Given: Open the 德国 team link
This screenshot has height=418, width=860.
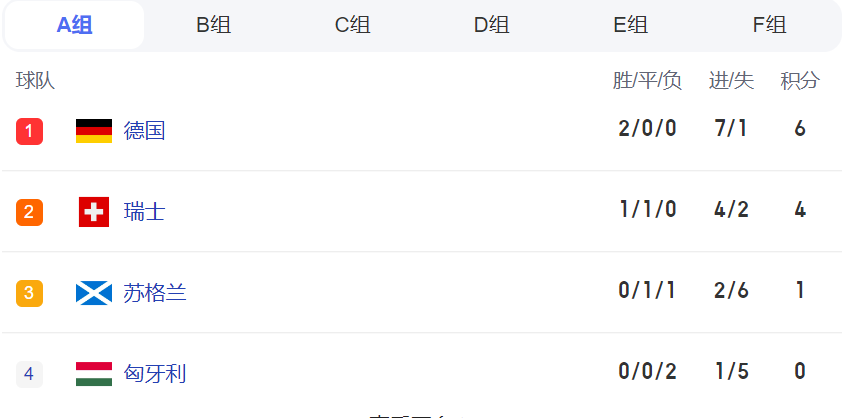Looking at the screenshot, I should 144,131.
